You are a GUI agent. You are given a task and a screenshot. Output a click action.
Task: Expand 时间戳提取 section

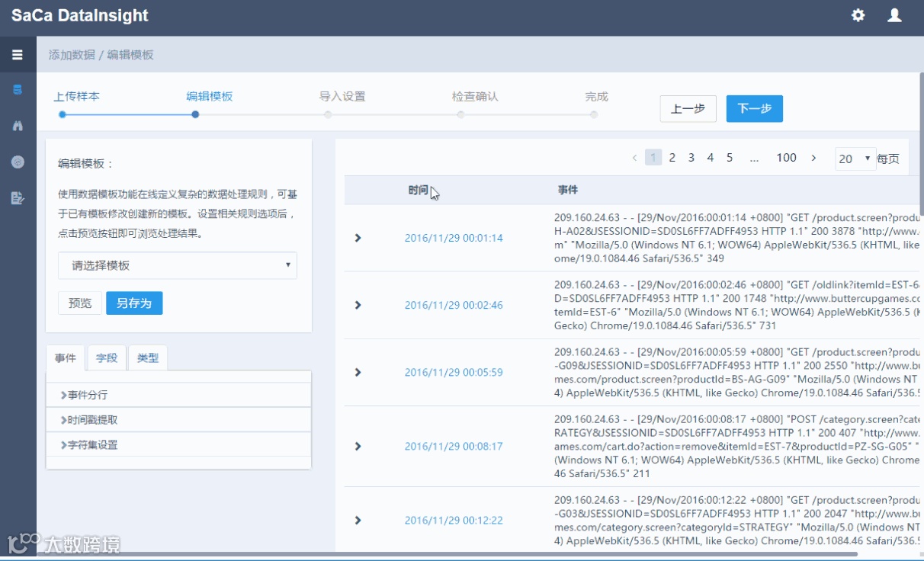coord(178,420)
